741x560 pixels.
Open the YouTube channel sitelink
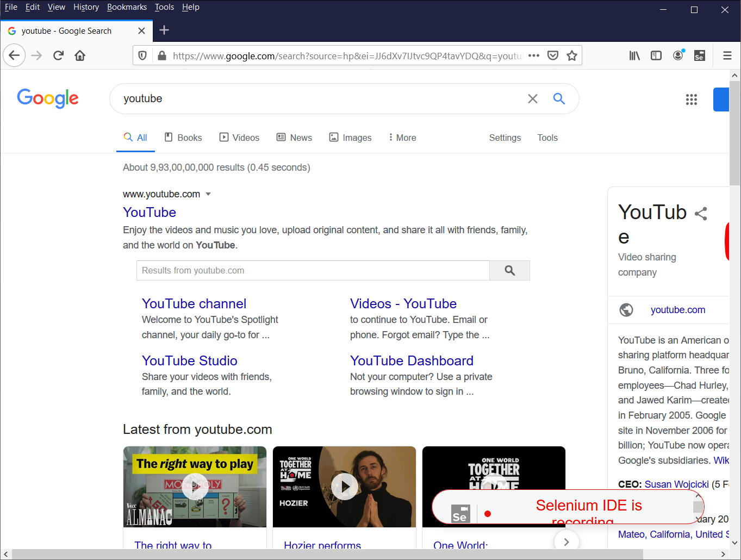[x=194, y=303]
